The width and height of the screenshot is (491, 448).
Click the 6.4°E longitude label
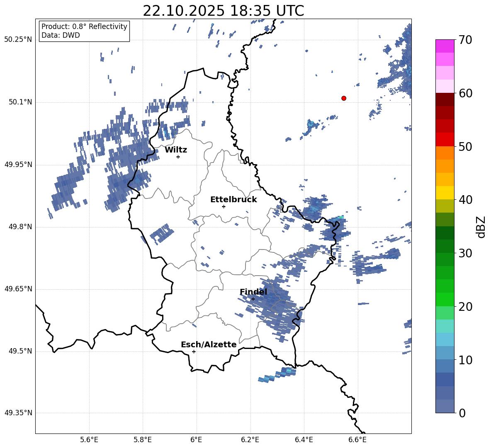[304, 440]
